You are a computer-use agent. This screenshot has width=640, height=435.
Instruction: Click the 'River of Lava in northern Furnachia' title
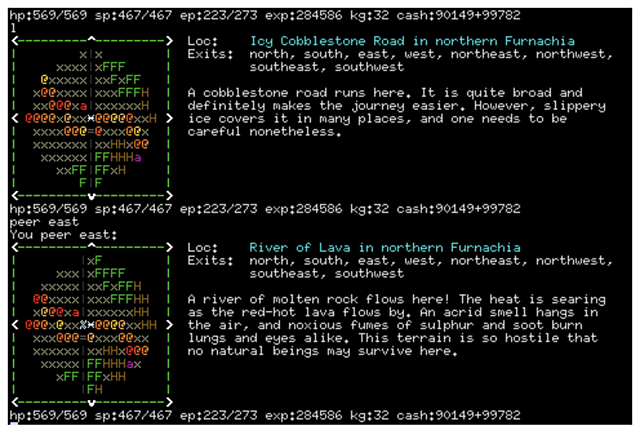click(385, 248)
